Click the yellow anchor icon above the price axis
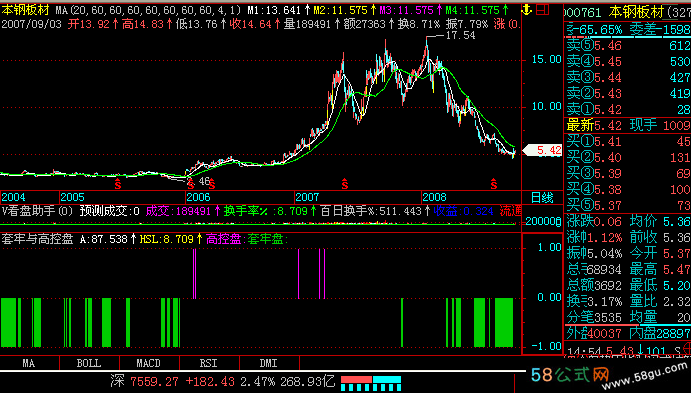 [527, 10]
